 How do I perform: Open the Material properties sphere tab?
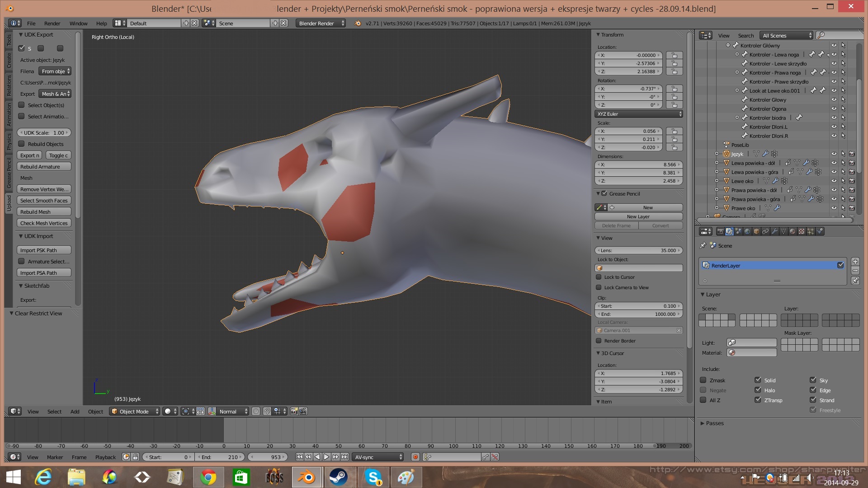pos(793,231)
